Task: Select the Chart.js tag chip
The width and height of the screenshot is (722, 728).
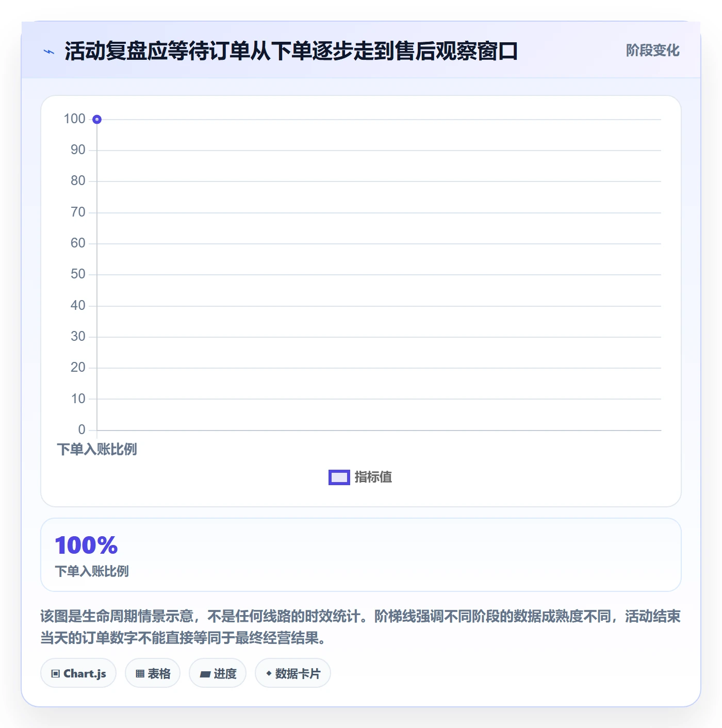Action: tap(78, 673)
